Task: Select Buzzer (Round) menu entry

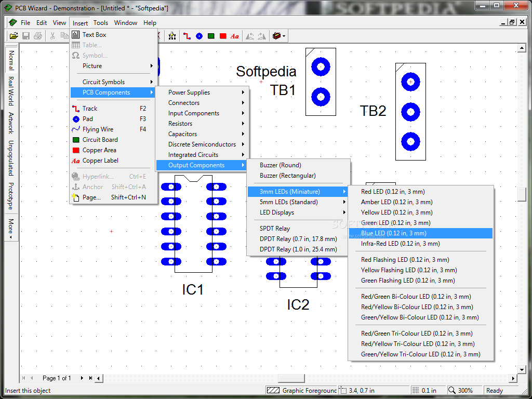Action: 298,165
